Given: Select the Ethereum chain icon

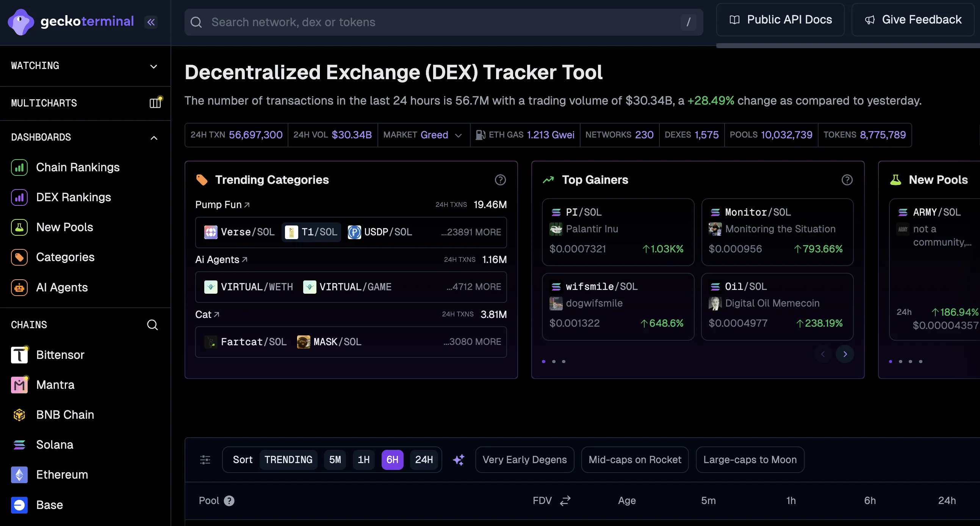Looking at the screenshot, I should point(19,475).
